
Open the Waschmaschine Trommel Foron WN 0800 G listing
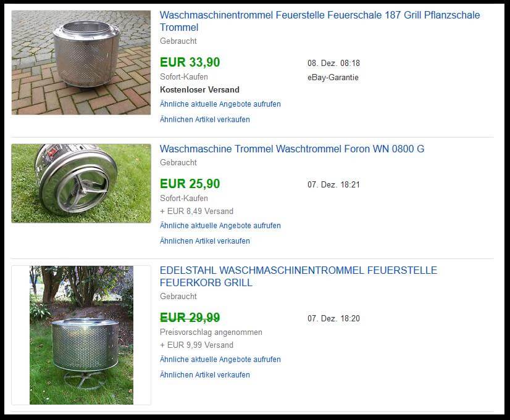[x=292, y=149]
